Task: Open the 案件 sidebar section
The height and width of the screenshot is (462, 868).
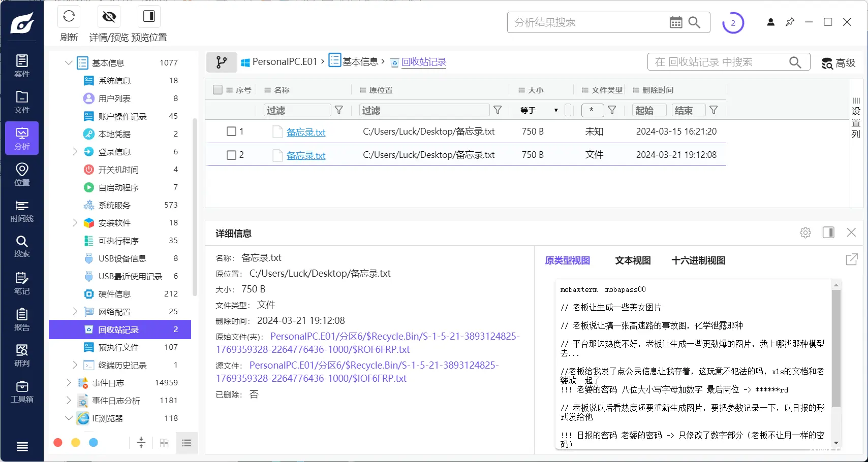Action: point(22,66)
